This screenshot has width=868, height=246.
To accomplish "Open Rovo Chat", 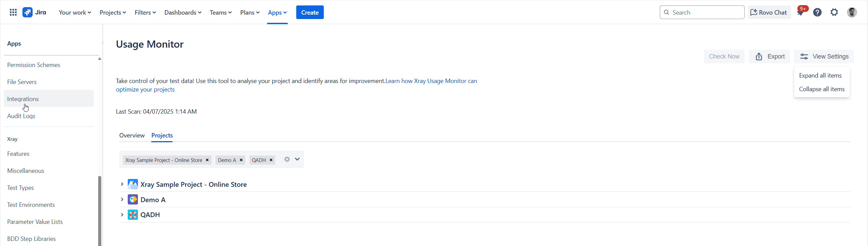I will point(769,13).
